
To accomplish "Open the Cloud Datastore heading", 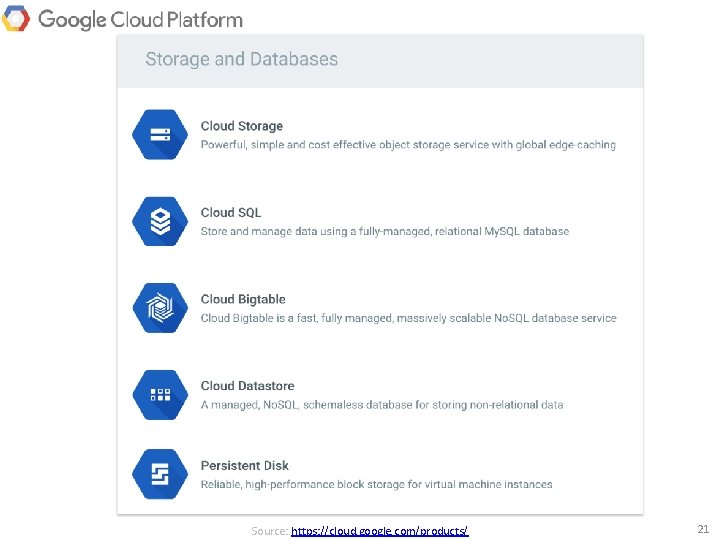I will (x=248, y=386).
